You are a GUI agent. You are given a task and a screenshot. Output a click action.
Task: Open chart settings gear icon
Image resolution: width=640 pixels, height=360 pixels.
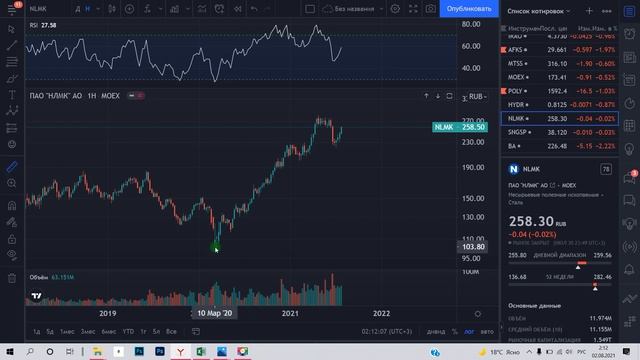[395, 9]
